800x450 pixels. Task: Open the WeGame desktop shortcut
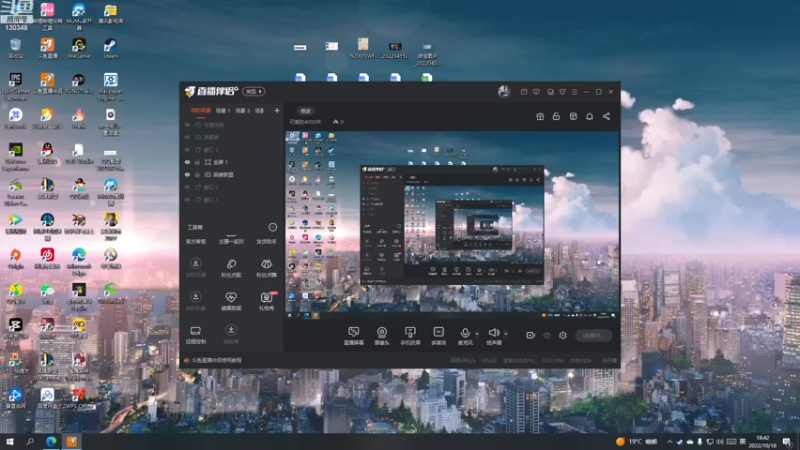[79, 48]
